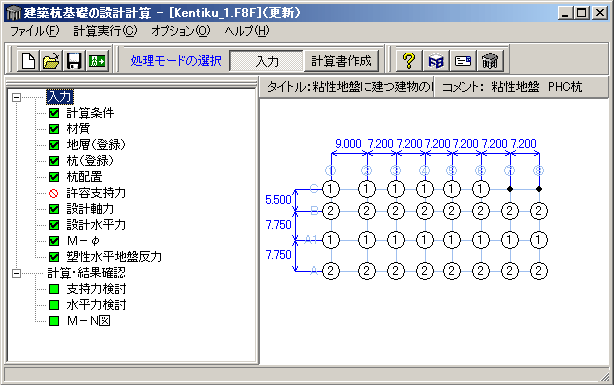614x385 pixels.
Task: Click the green exit icon in toolbar
Action: pos(97,61)
